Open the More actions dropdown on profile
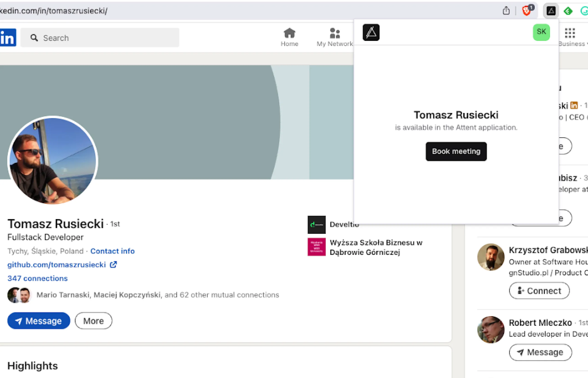 94,321
